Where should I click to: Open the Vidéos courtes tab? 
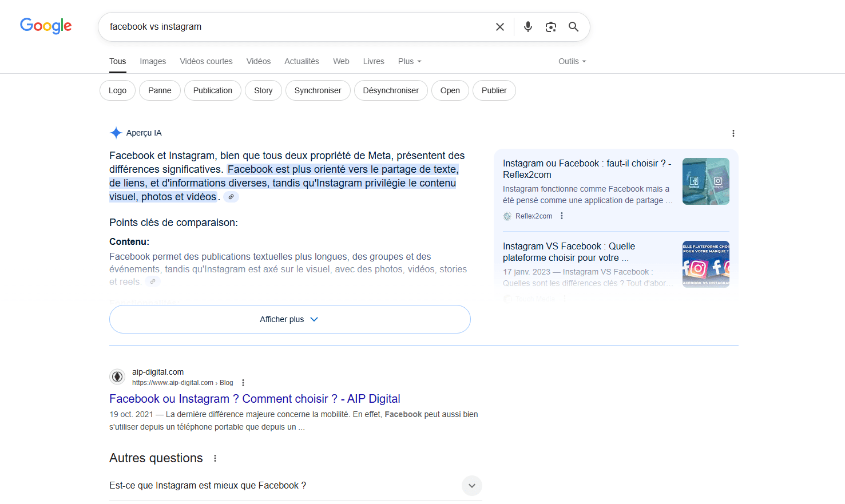point(206,61)
